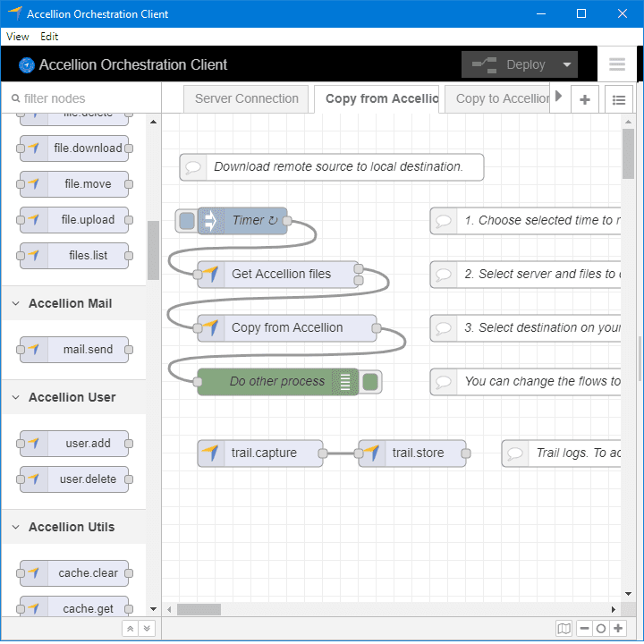Click the canvas vertical scrollbar thumb

[x=628, y=154]
